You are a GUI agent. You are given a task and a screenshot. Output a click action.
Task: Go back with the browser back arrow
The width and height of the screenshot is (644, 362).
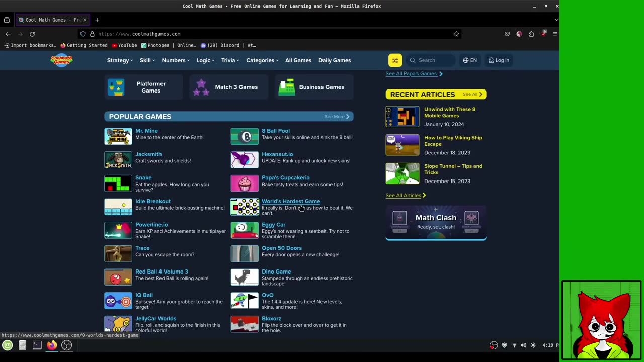click(x=8, y=34)
